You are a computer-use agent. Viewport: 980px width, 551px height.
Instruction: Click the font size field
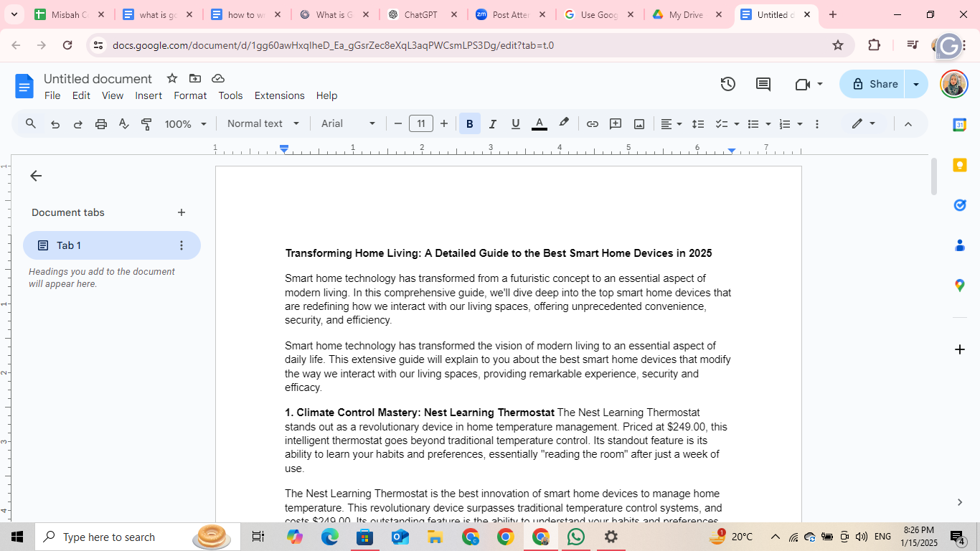click(x=421, y=123)
